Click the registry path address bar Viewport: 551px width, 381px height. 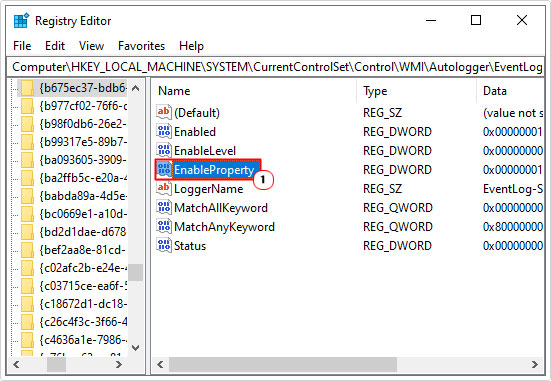pos(276,67)
